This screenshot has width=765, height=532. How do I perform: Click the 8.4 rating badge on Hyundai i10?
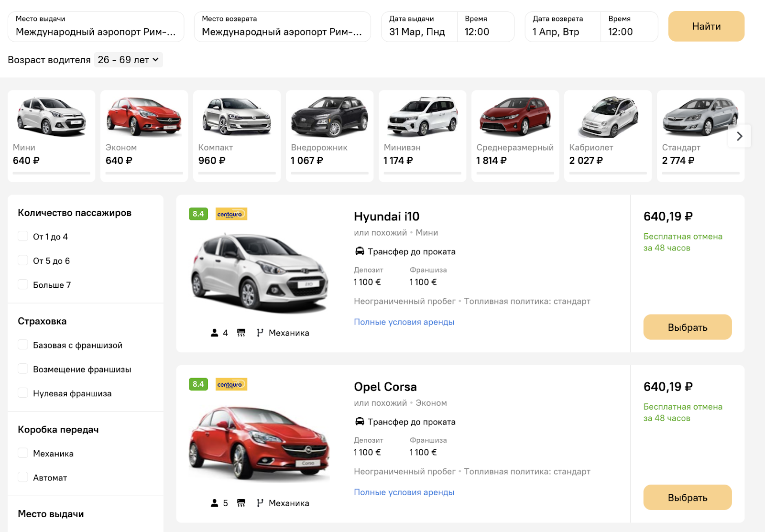[198, 214]
